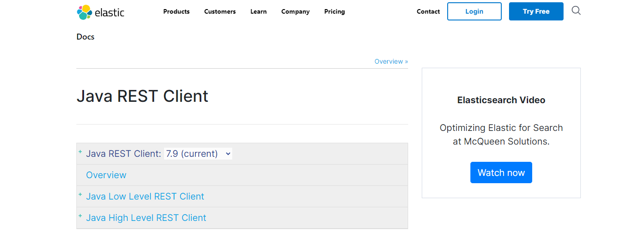Viewport: 644px width, 245px height.
Task: Click the Java REST Client page title
Action: click(x=142, y=96)
